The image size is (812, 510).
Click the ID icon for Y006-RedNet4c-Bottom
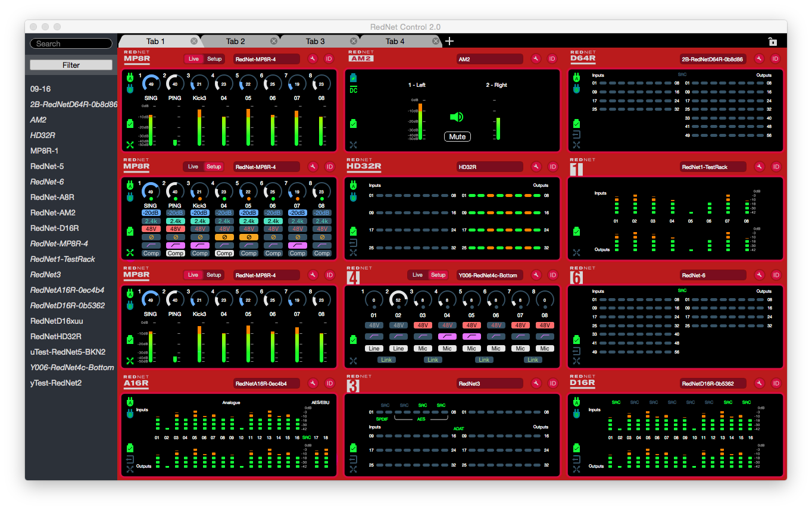pyautogui.click(x=552, y=275)
